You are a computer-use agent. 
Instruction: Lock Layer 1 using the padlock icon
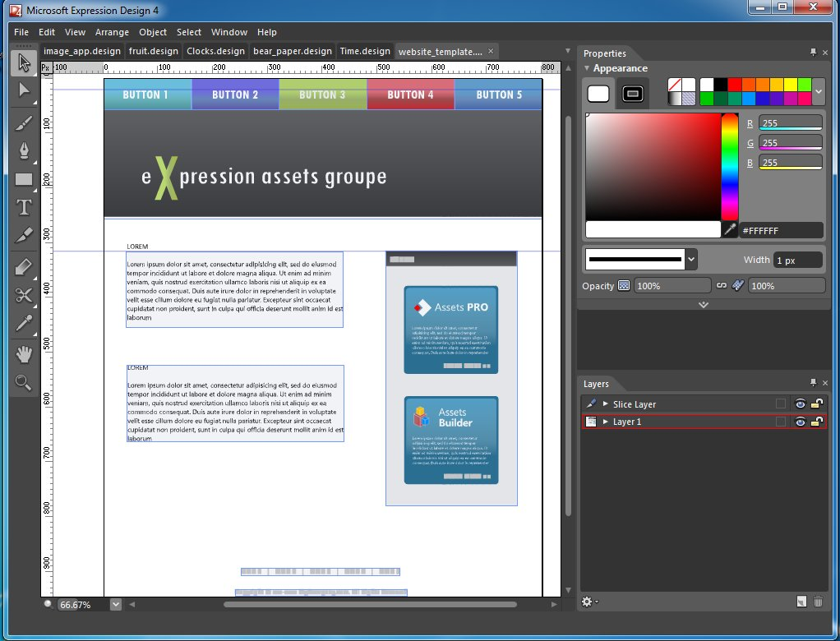pyautogui.click(x=817, y=422)
